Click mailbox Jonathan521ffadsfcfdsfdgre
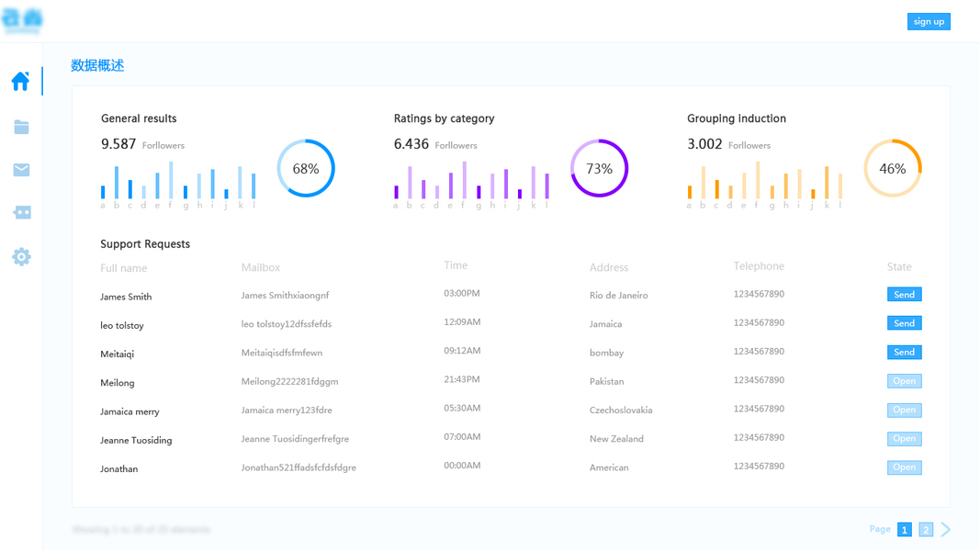Image resolution: width=980 pixels, height=551 pixels. (x=299, y=468)
